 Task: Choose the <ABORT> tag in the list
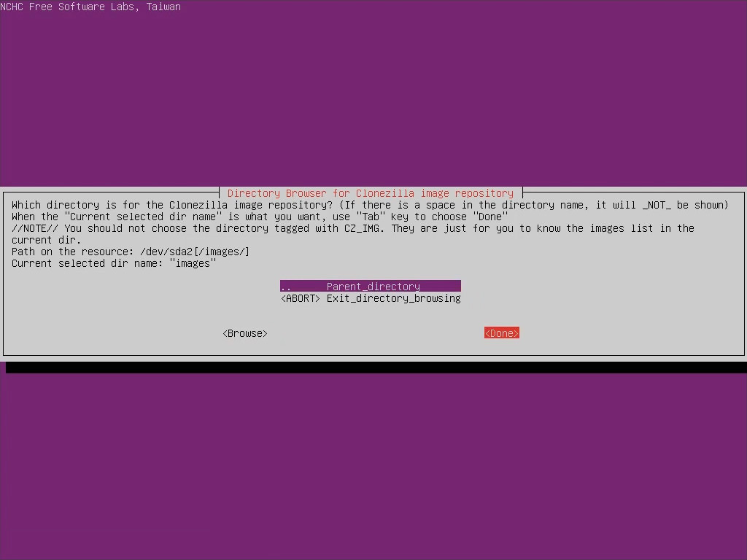tap(300, 298)
